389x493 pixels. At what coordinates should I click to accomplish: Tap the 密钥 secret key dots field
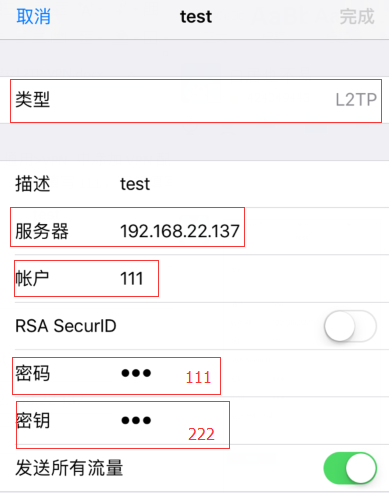136,420
